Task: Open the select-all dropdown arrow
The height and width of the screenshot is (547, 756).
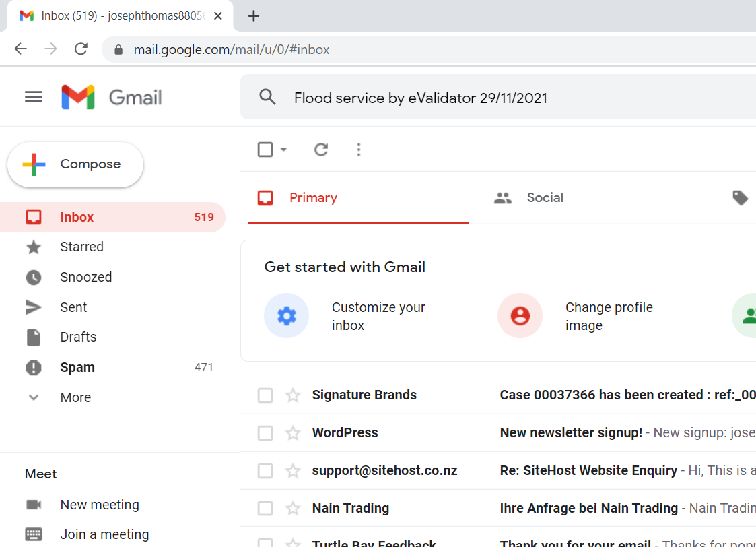Action: (284, 150)
